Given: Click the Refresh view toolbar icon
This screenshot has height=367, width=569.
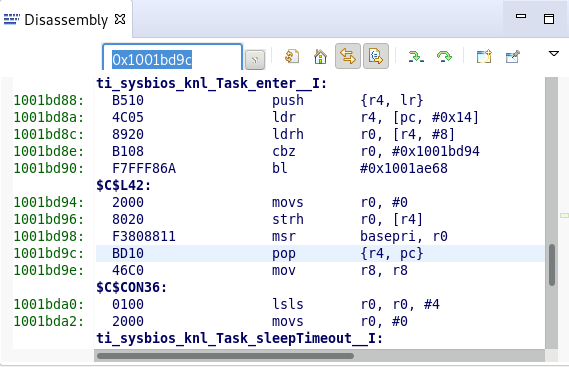Looking at the screenshot, I should pos(292,56).
